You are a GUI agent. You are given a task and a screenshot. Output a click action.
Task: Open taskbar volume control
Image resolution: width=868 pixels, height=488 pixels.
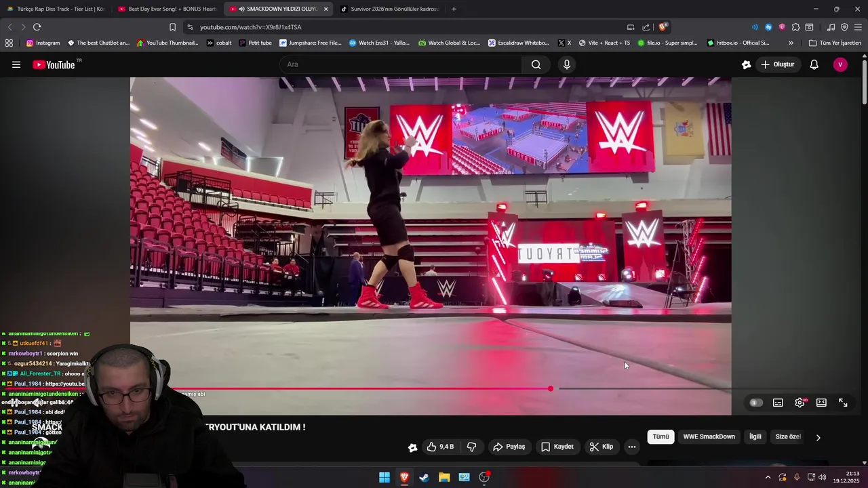coord(823,477)
